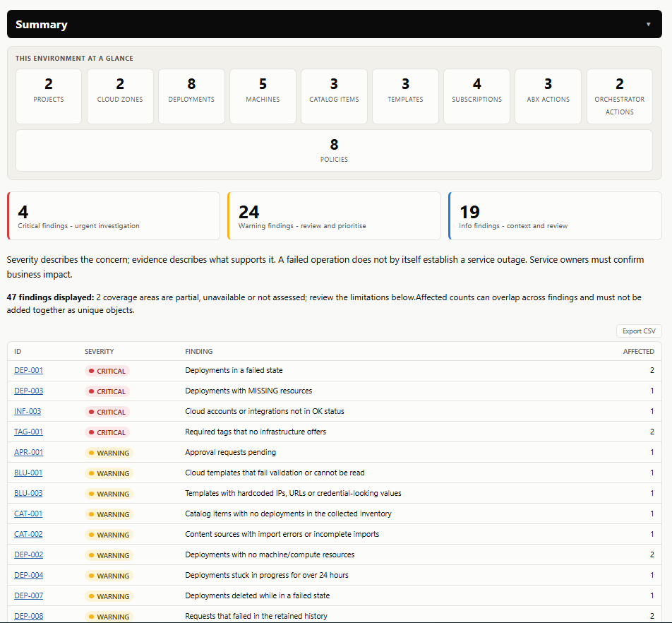
Task: Select the Templates count card
Action: click(405, 97)
